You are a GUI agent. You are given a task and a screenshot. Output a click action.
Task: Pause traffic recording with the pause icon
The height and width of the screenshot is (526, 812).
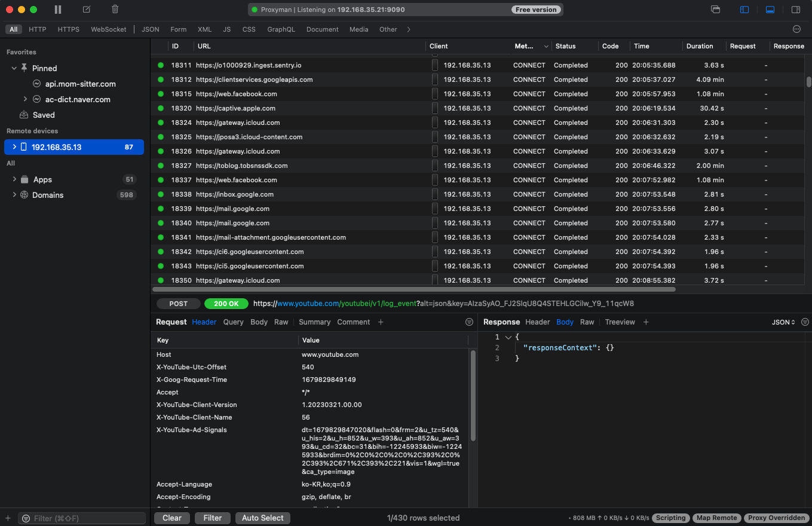[58, 10]
